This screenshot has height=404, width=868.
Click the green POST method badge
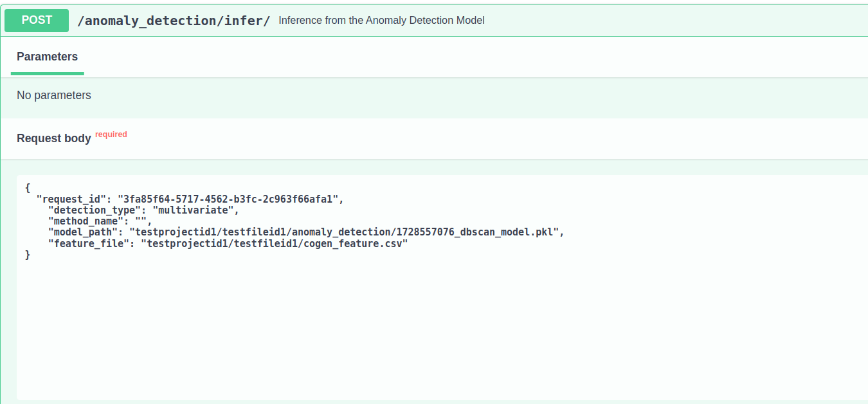(x=37, y=21)
